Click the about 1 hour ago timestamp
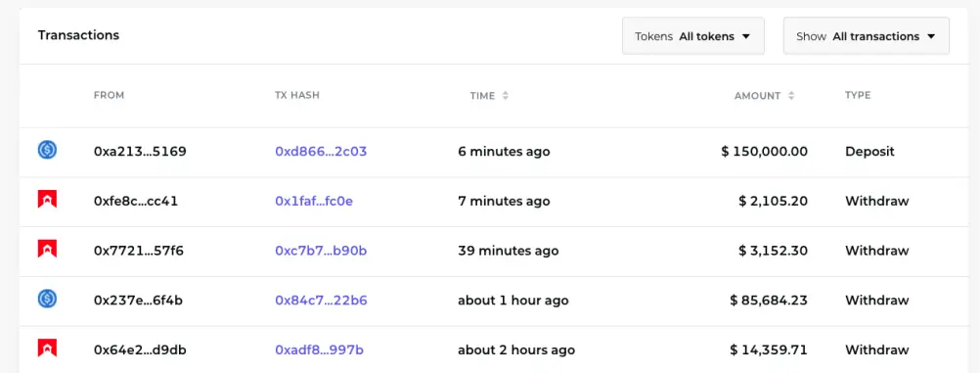The width and height of the screenshot is (980, 373). (x=513, y=301)
